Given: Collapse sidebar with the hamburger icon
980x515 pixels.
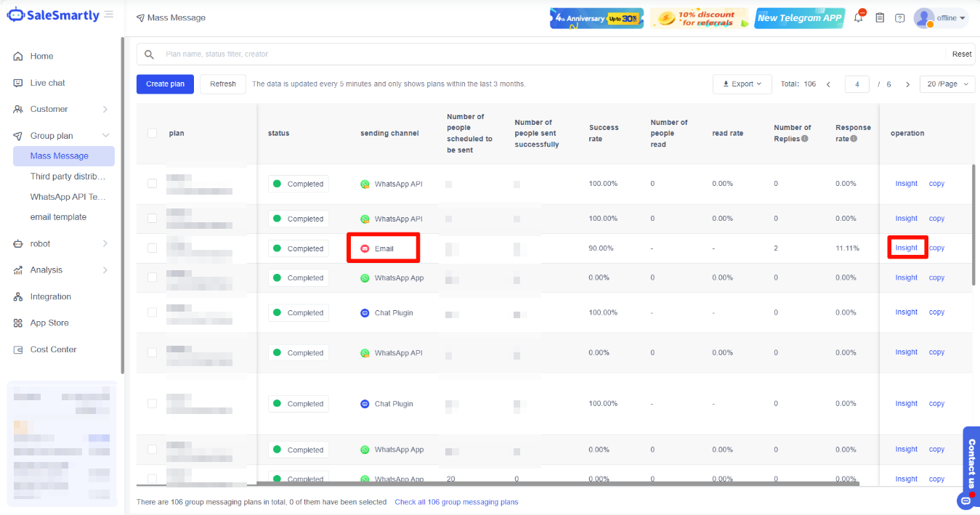Looking at the screenshot, I should (x=109, y=15).
